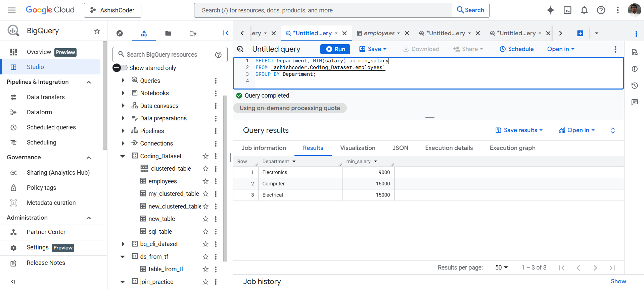Collapse the Governance section
Screen dimensions: 644x290
point(89,158)
